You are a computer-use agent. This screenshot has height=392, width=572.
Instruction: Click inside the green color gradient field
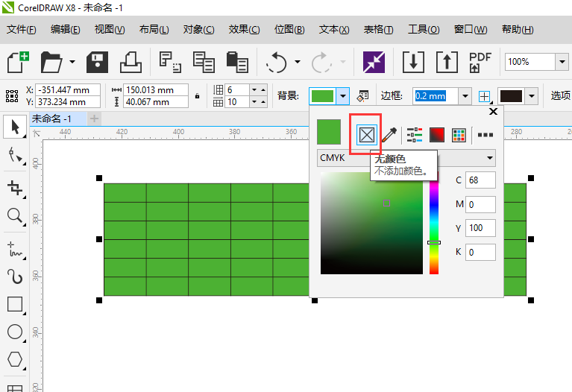[x=371, y=223]
